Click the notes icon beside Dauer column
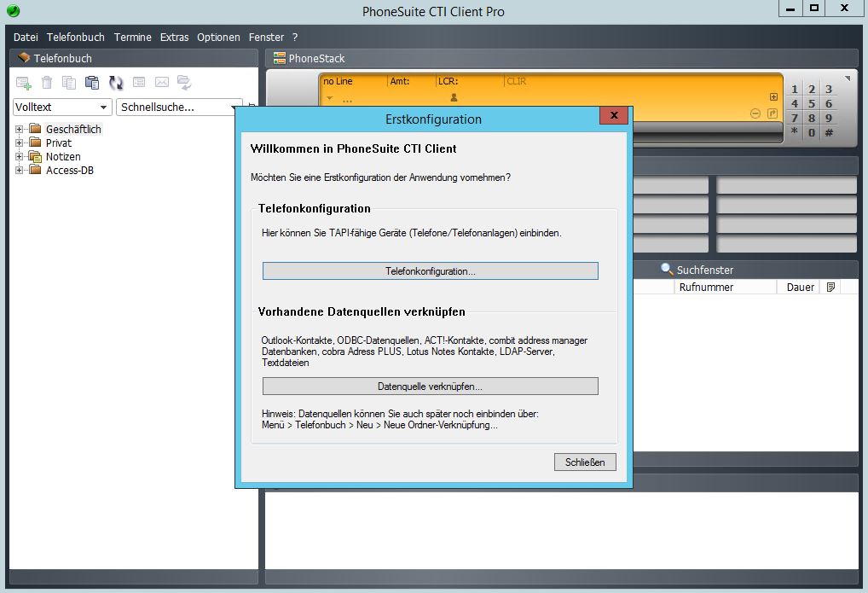Viewport: 868px width, 593px height. [x=831, y=288]
